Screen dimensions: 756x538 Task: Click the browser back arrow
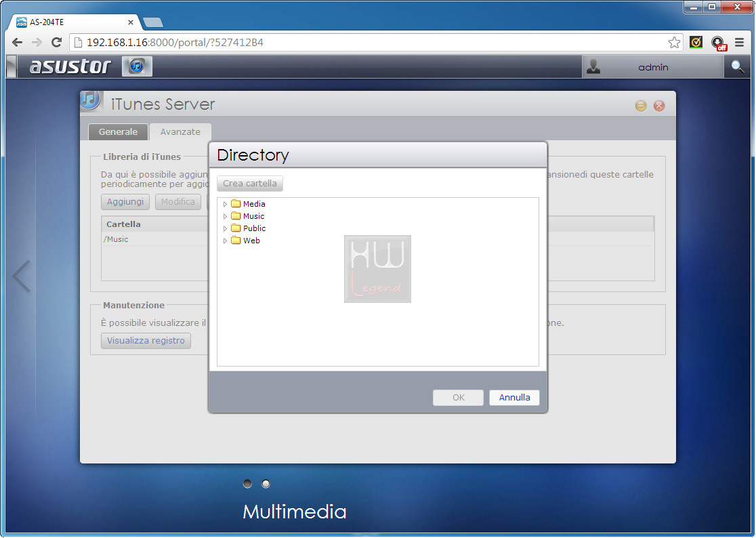pyautogui.click(x=18, y=43)
